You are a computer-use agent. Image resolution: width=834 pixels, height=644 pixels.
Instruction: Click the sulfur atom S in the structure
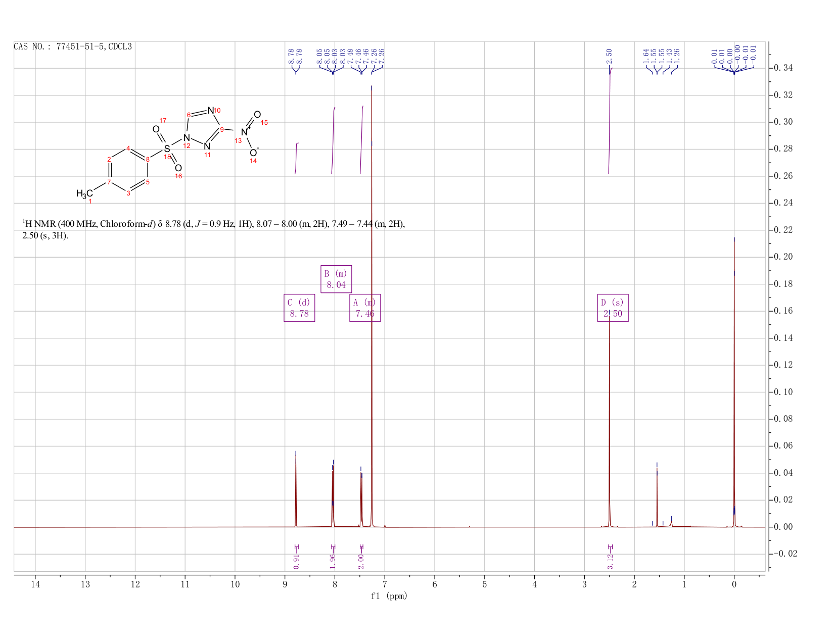167,148
